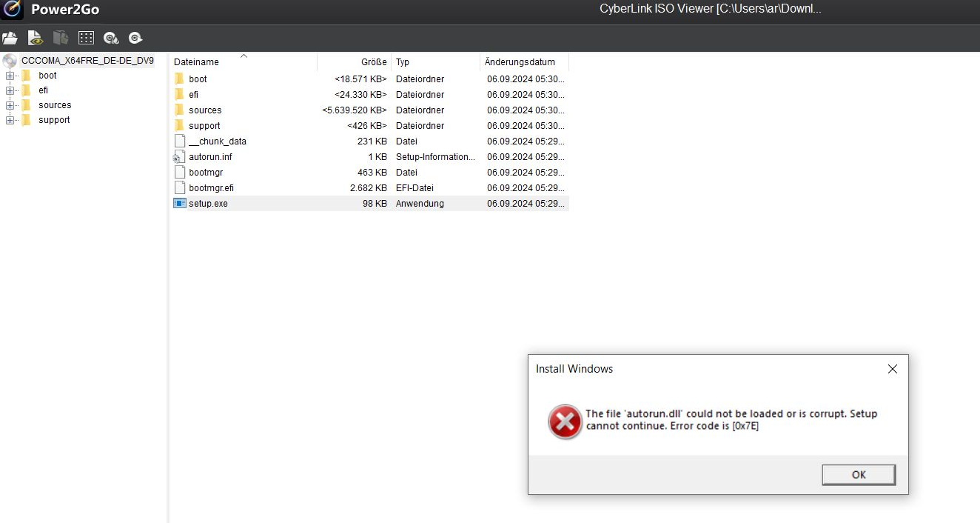Click the boot folder icon in the file list
The image size is (980, 523).
click(179, 79)
